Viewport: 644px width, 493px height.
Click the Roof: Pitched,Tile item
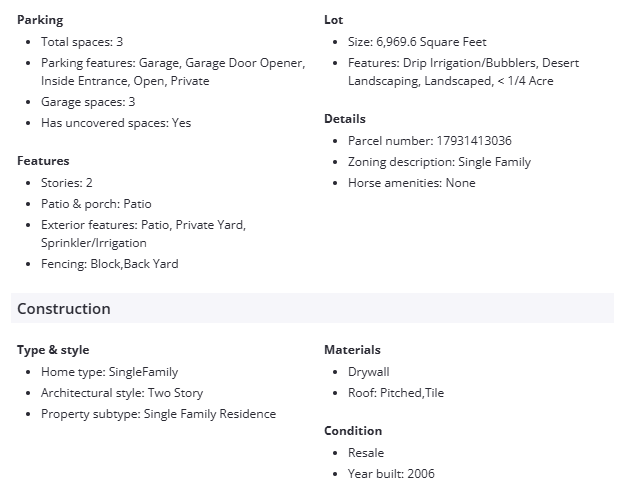pos(395,393)
